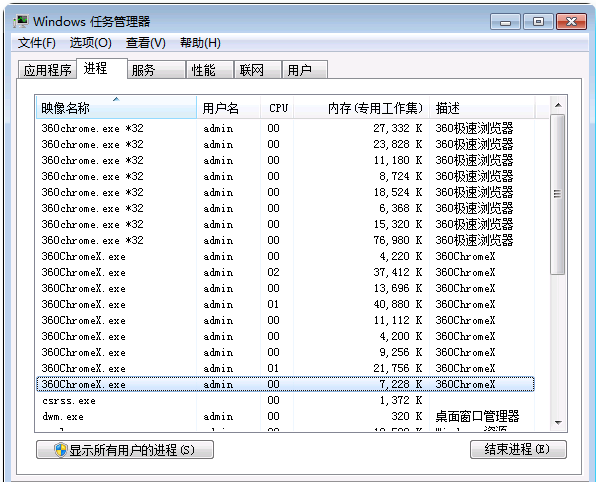Click highlighted 360ChromeX.exe row with 7,228 K
The height and width of the screenshot is (482, 596).
point(285,384)
